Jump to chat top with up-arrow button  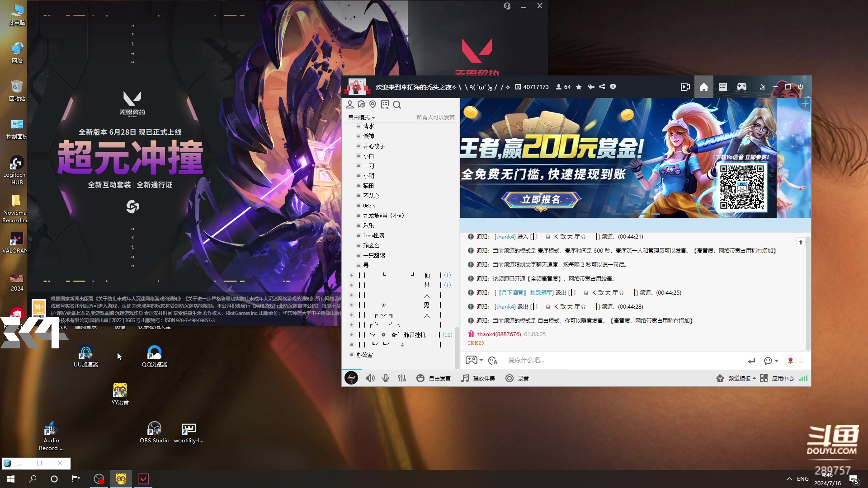801,243
